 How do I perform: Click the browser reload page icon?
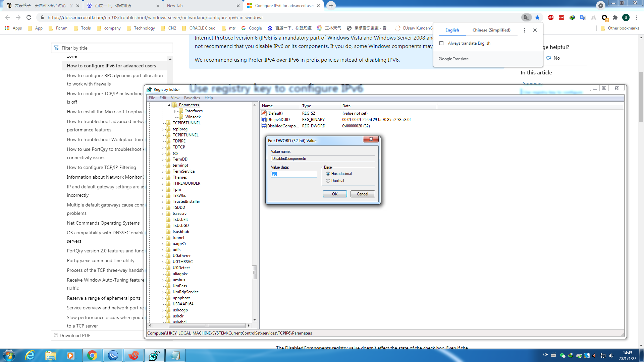pos(29,18)
